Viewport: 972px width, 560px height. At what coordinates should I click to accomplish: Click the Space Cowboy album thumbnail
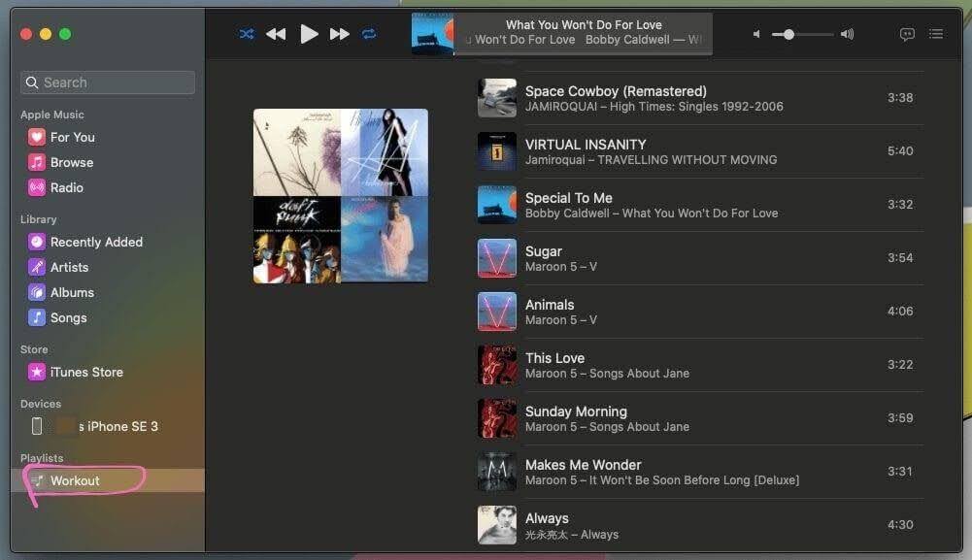click(x=497, y=98)
